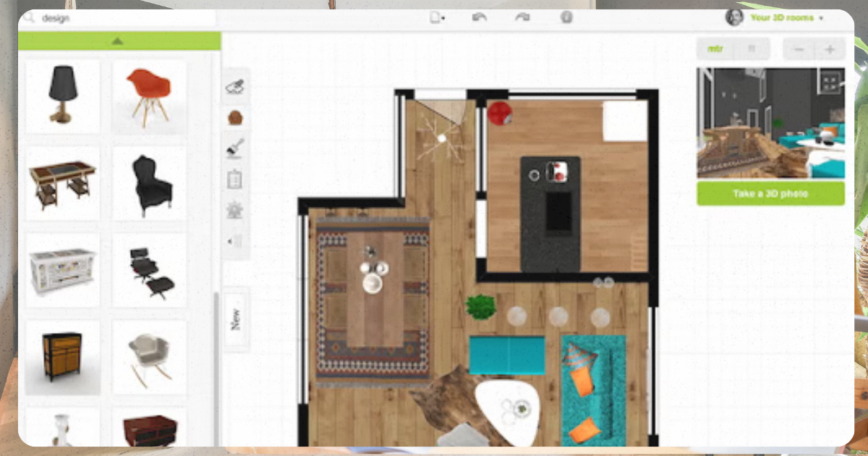Switch measurement units to feet
868x456 pixels.
[x=752, y=49]
